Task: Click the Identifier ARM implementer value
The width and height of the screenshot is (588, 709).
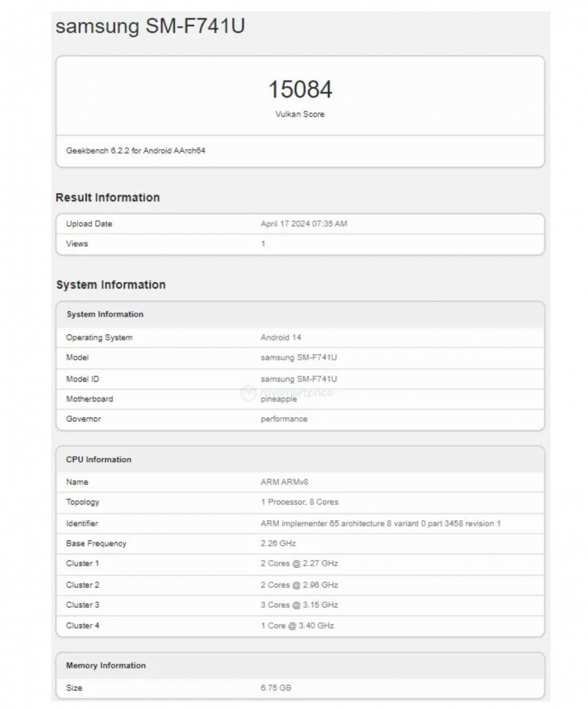Action: coord(381,523)
